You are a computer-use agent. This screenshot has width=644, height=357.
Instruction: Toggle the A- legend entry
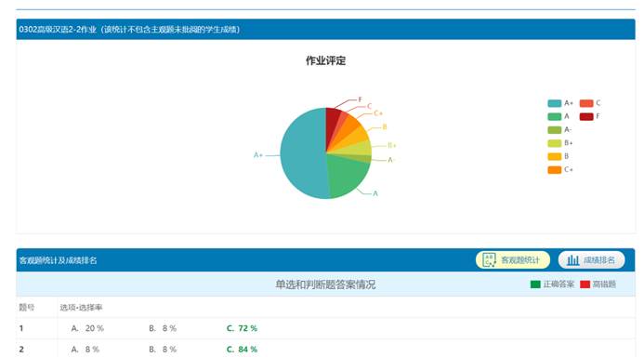click(559, 130)
